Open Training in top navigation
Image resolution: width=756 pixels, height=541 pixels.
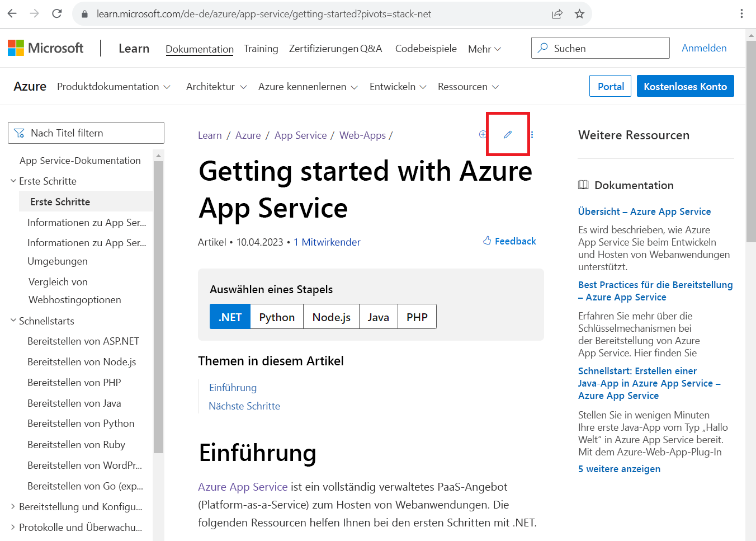(x=261, y=49)
